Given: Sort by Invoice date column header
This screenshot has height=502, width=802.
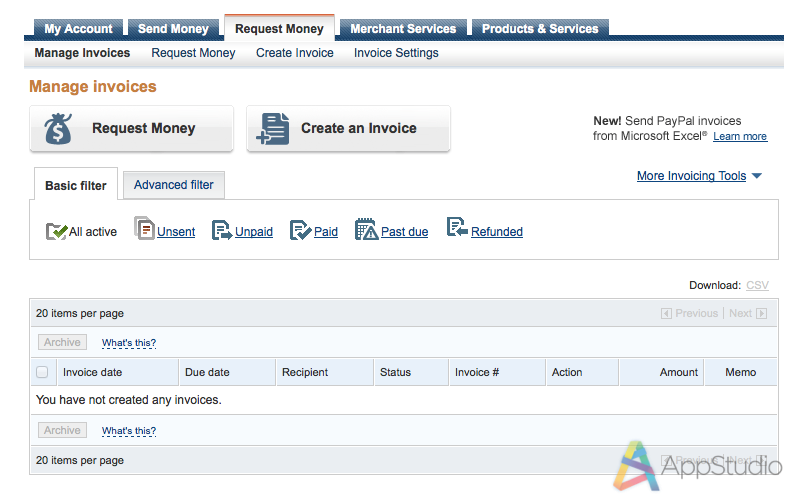Looking at the screenshot, I should (93, 372).
